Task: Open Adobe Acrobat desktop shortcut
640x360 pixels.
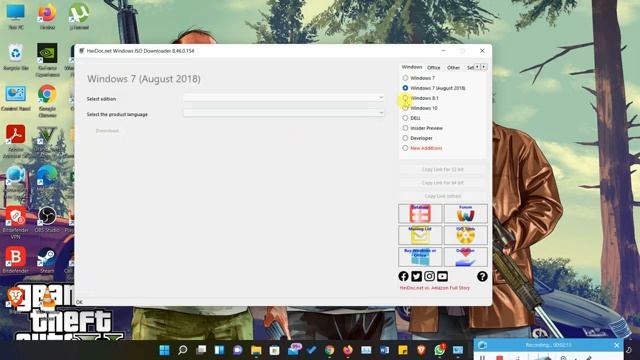Action: [x=16, y=141]
